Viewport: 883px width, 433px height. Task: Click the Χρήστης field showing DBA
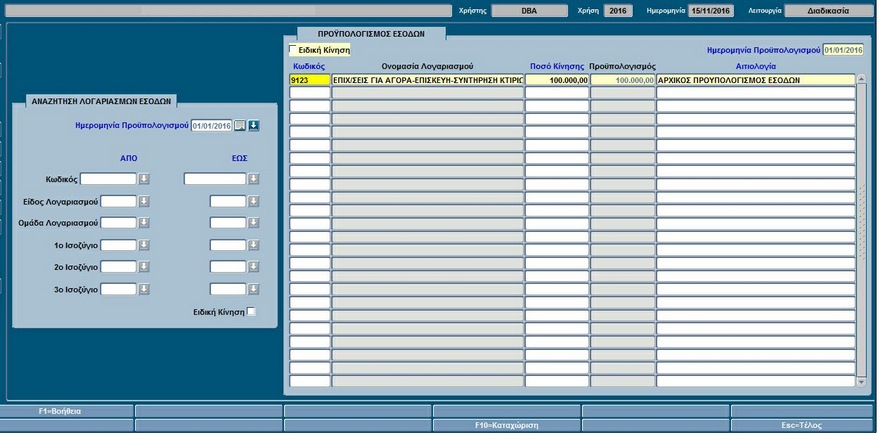click(529, 11)
